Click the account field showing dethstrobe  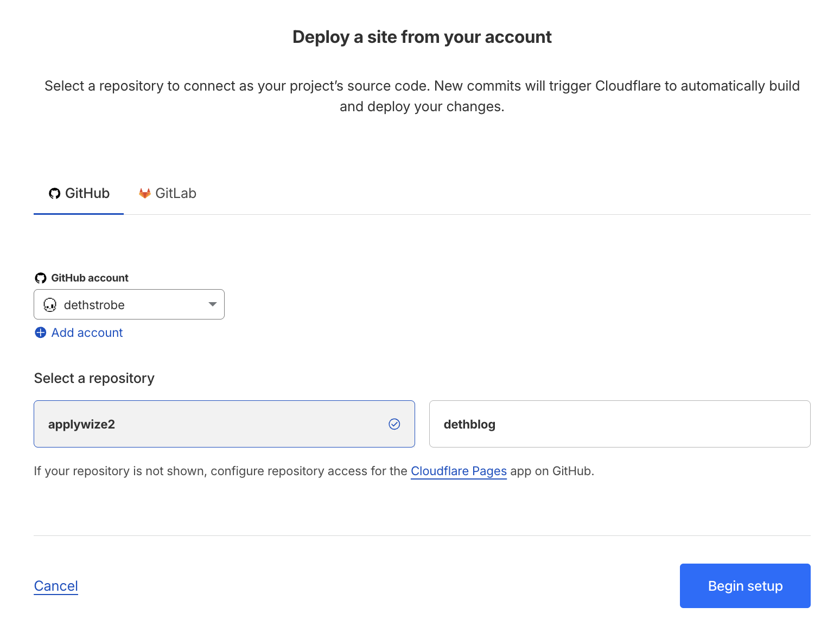129,304
